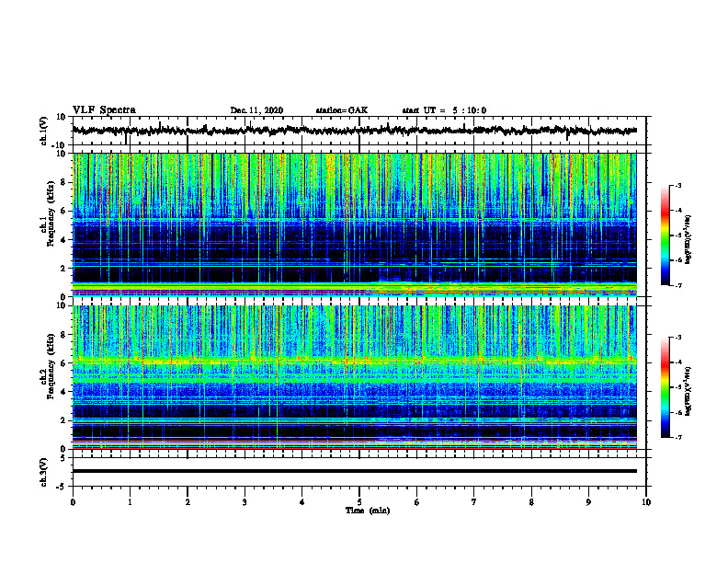This screenshot has width=728, height=563.
Task: Click the "5" minute time-axis tick label
Action: [359, 502]
